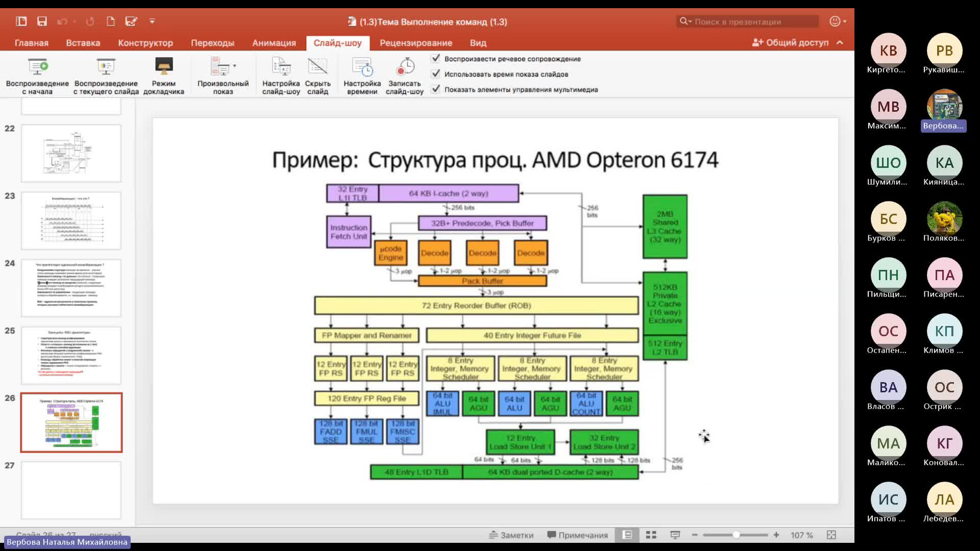Click the Скрыть слайд button
This screenshot has width=980, height=551.
tap(317, 76)
